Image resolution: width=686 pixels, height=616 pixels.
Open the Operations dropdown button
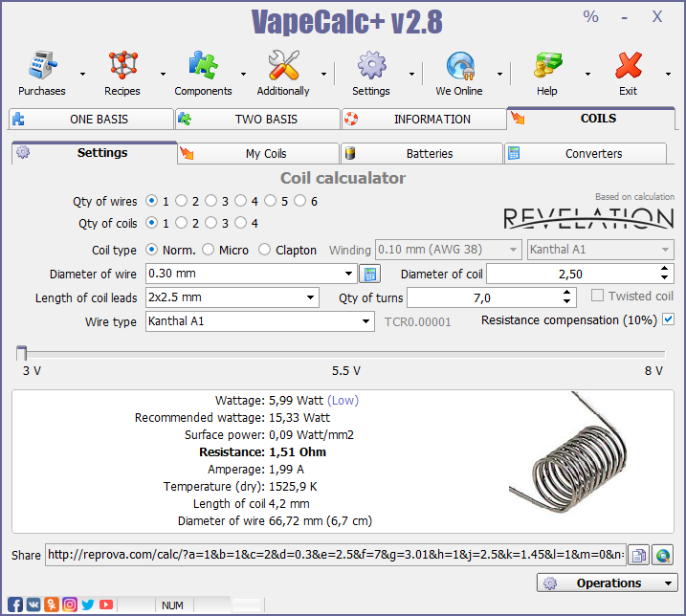(608, 583)
